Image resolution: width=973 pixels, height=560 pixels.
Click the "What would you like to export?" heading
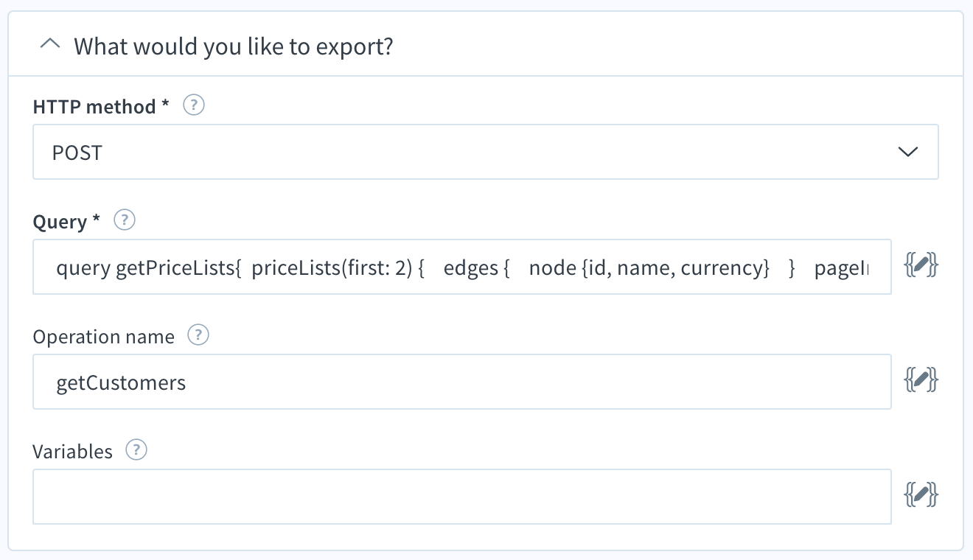[234, 46]
